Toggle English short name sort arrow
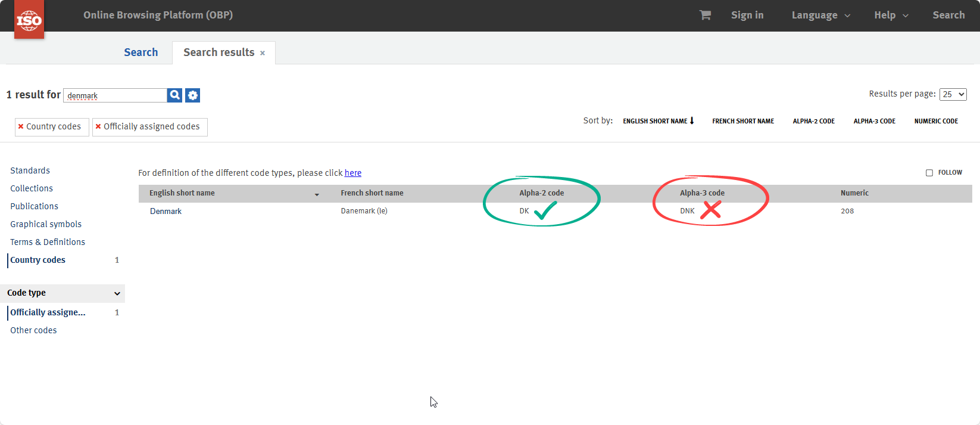 coord(692,120)
